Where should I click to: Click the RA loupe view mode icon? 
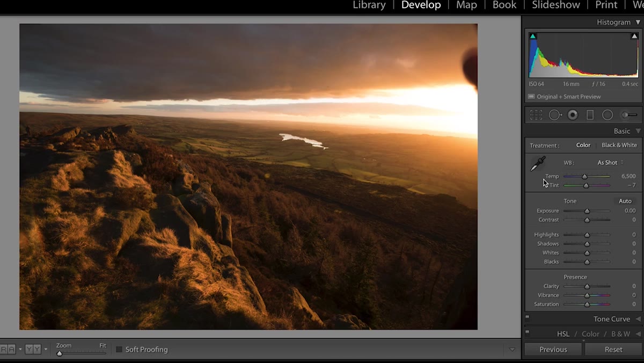pos(8,350)
